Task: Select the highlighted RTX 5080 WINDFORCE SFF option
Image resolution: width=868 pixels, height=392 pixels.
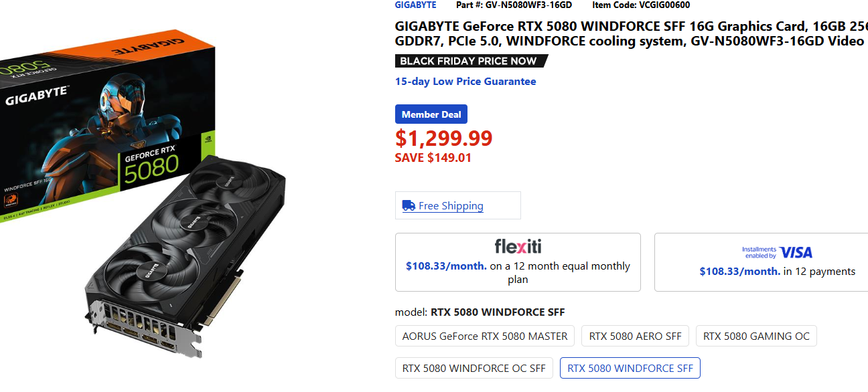Action: click(630, 368)
